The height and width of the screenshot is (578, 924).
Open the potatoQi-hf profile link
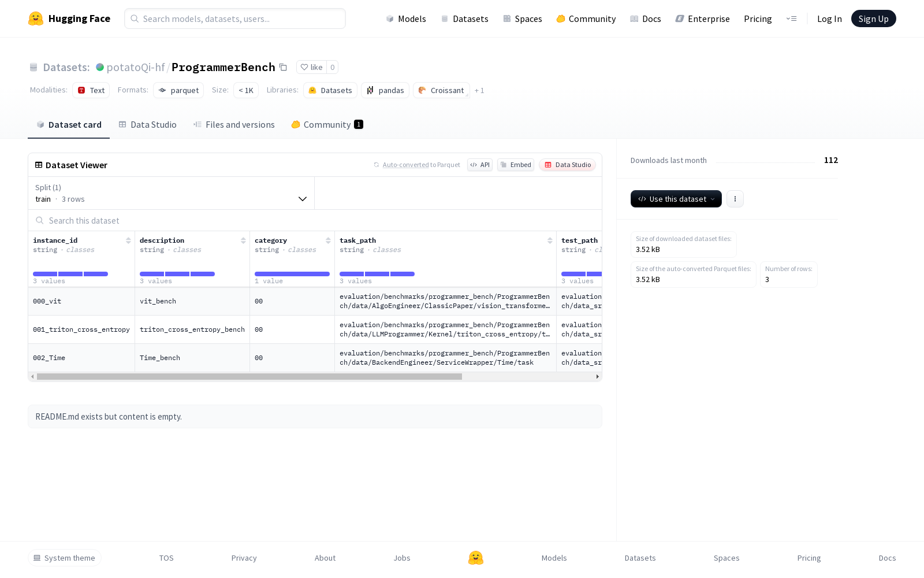pos(136,67)
